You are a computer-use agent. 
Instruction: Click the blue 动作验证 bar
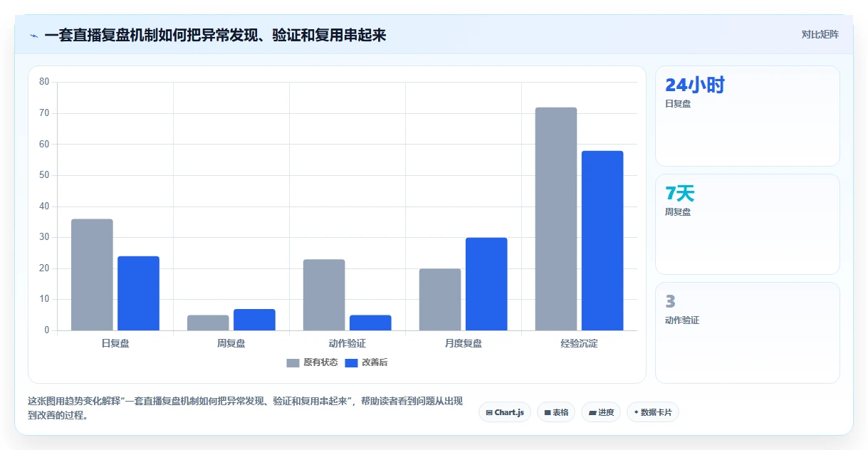tap(370, 323)
